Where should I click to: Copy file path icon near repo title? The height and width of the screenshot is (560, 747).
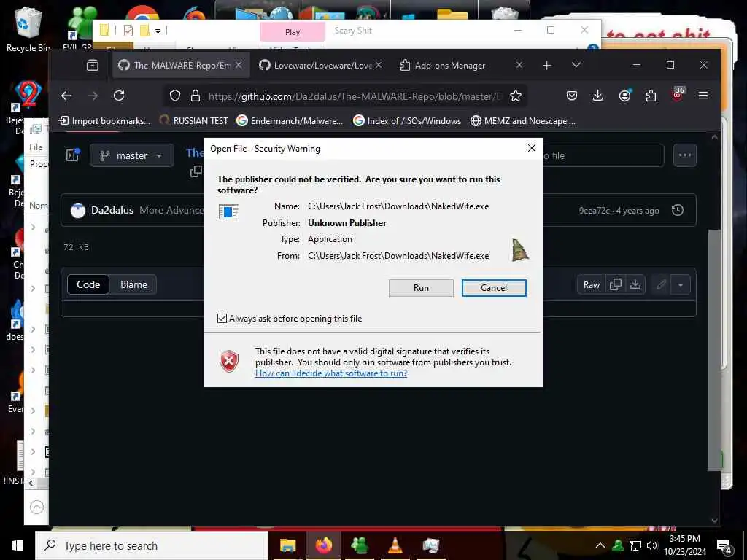pos(196,171)
